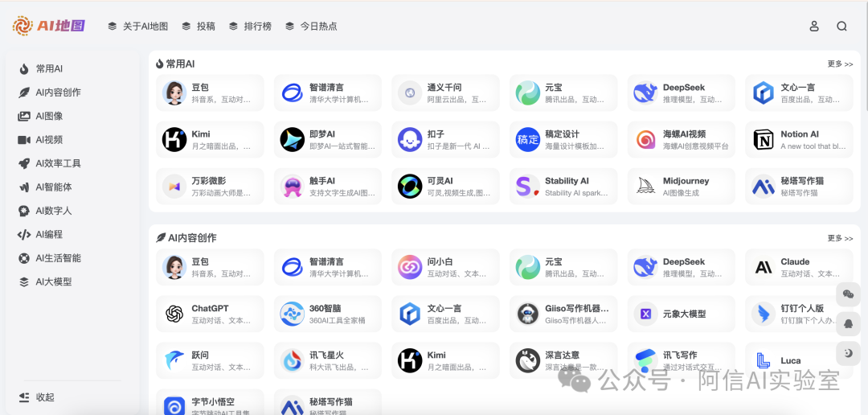Click the 钉钉个人版 icon
The width and height of the screenshot is (868, 415).
pos(764,314)
